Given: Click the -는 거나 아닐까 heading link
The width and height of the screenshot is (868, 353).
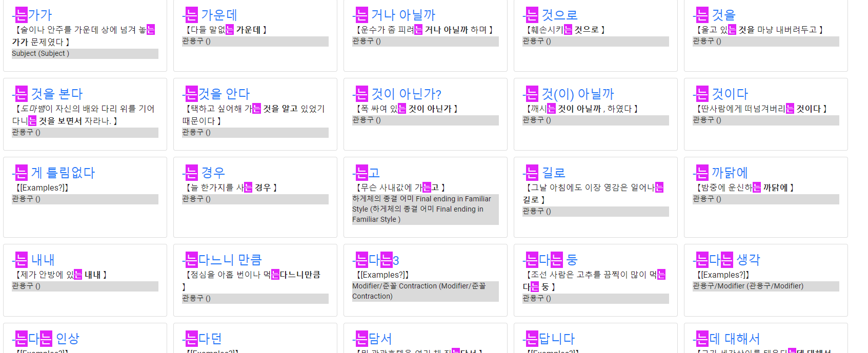Looking at the screenshot, I should coord(394,15).
